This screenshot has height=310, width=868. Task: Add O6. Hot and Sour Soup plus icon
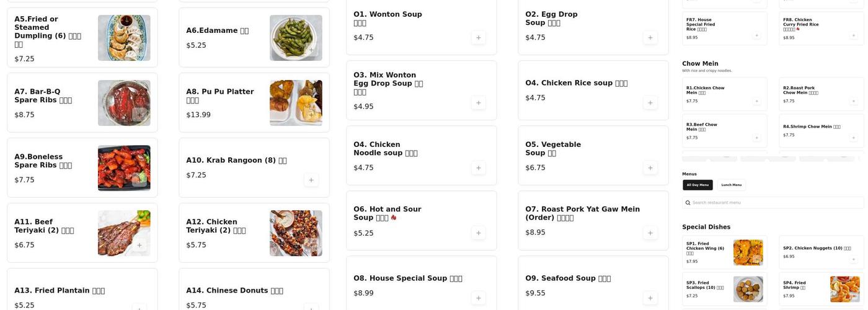(x=478, y=233)
